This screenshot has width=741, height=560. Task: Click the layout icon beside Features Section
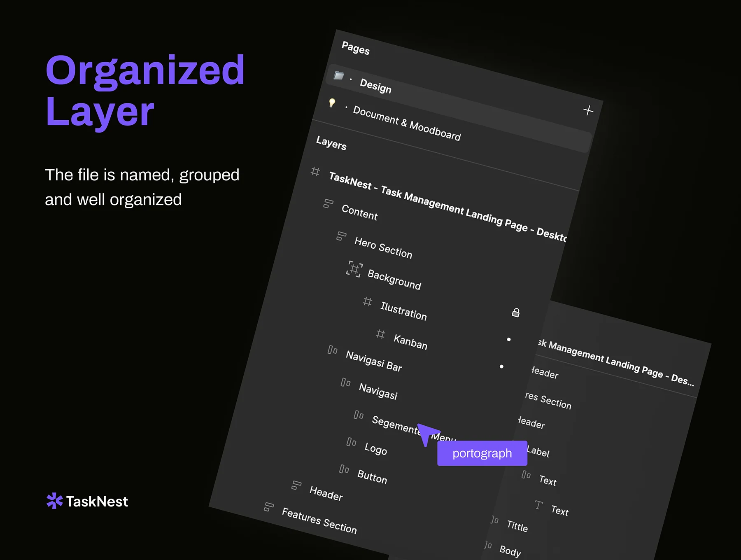tap(269, 507)
